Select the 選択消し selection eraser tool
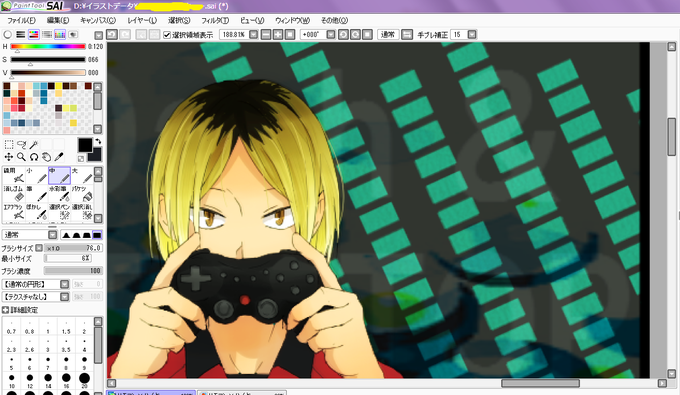 82,212
